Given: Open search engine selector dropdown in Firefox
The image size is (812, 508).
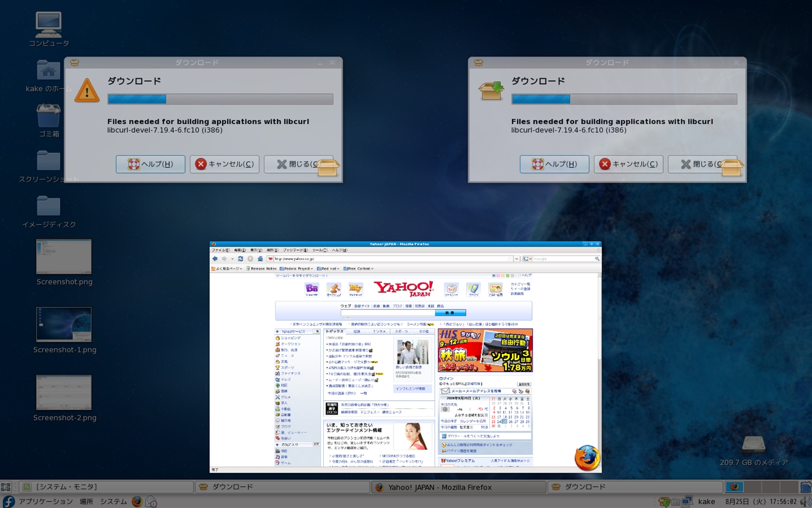Looking at the screenshot, I should pyautogui.click(x=527, y=259).
